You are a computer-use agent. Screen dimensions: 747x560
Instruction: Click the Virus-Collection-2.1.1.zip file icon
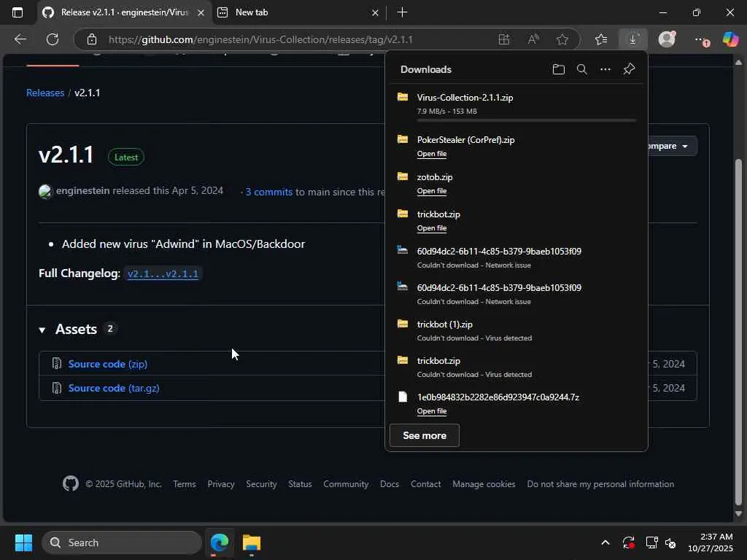click(x=403, y=97)
